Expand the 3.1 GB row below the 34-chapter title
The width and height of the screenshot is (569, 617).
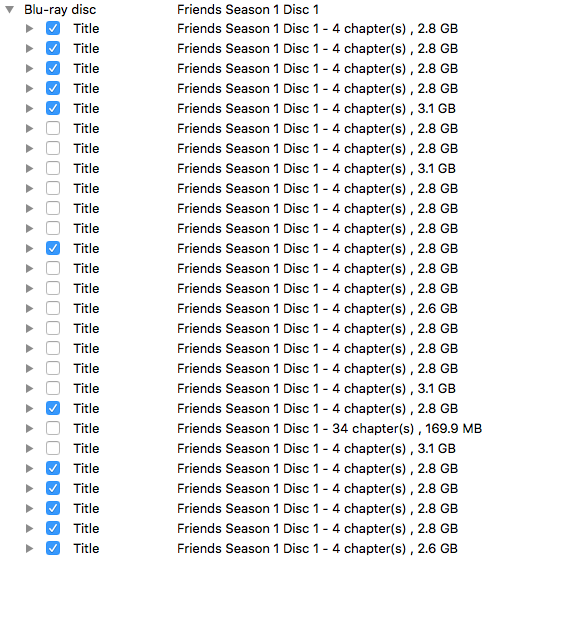point(29,448)
